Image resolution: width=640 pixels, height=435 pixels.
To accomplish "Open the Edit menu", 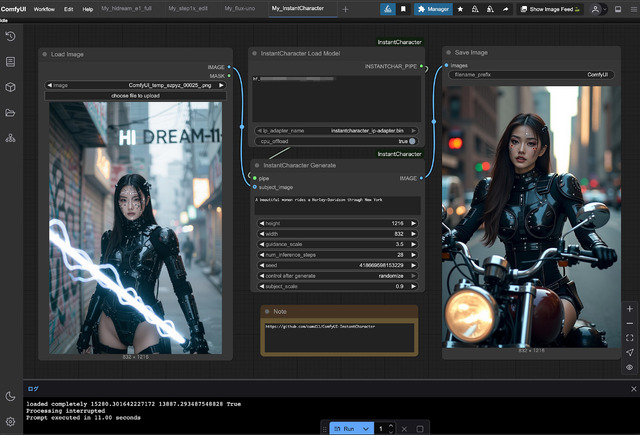I will pyautogui.click(x=69, y=9).
